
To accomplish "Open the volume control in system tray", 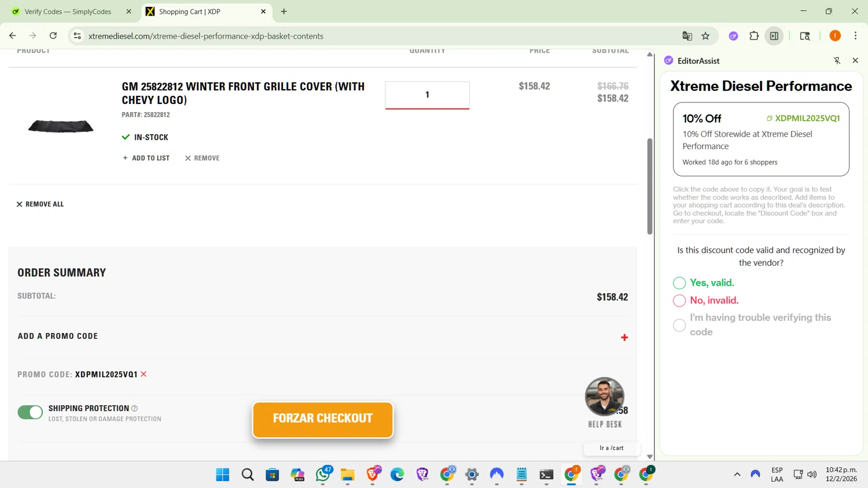I will pos(812,475).
